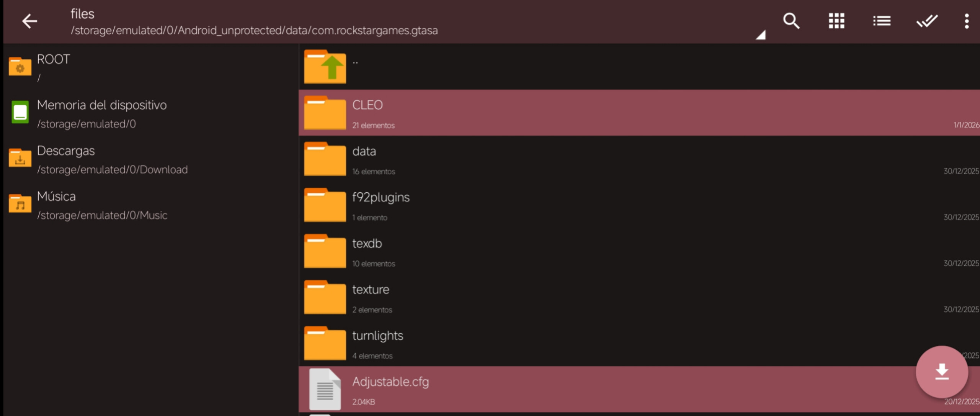The width and height of the screenshot is (980, 416).
Task: Switch to grid view icon
Action: (x=836, y=21)
